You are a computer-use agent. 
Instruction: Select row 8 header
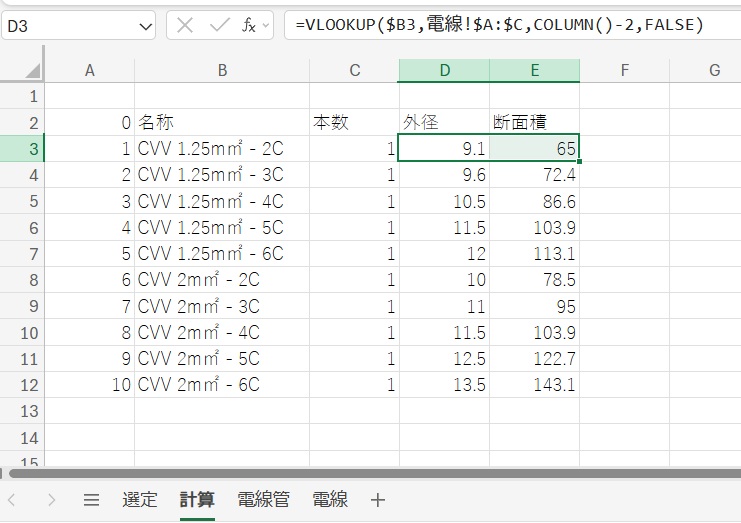(x=22, y=280)
